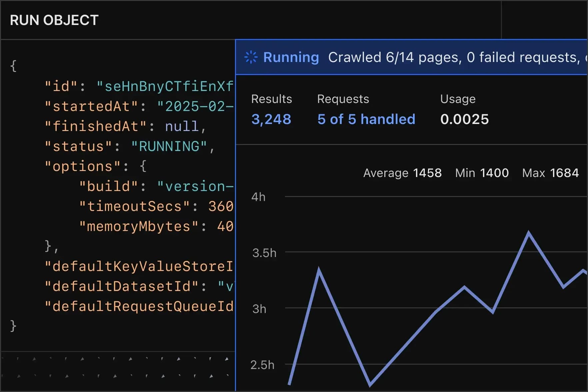Open the Results count 3,248 link
588x392 pixels.
click(271, 119)
